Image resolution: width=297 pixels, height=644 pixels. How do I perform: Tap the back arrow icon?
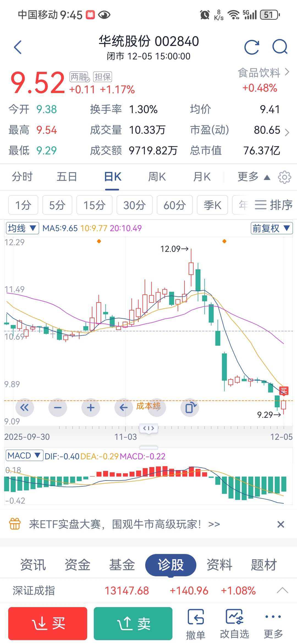[x=18, y=47]
